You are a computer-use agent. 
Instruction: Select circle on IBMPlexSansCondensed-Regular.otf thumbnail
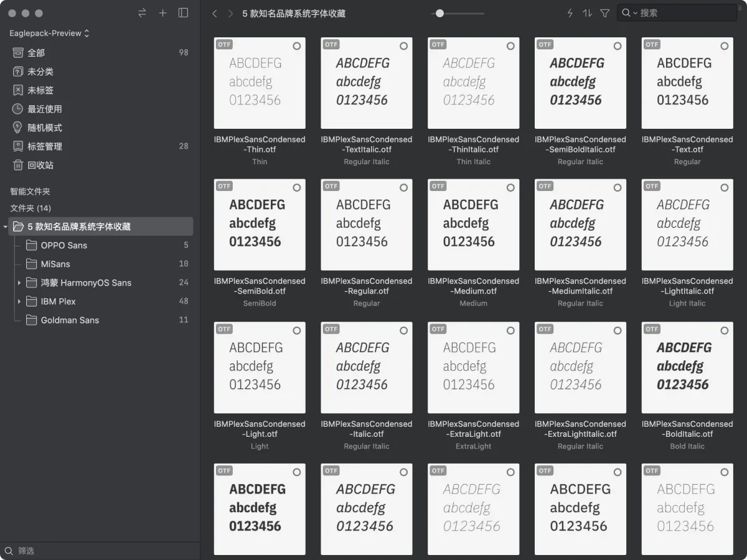[x=403, y=187]
